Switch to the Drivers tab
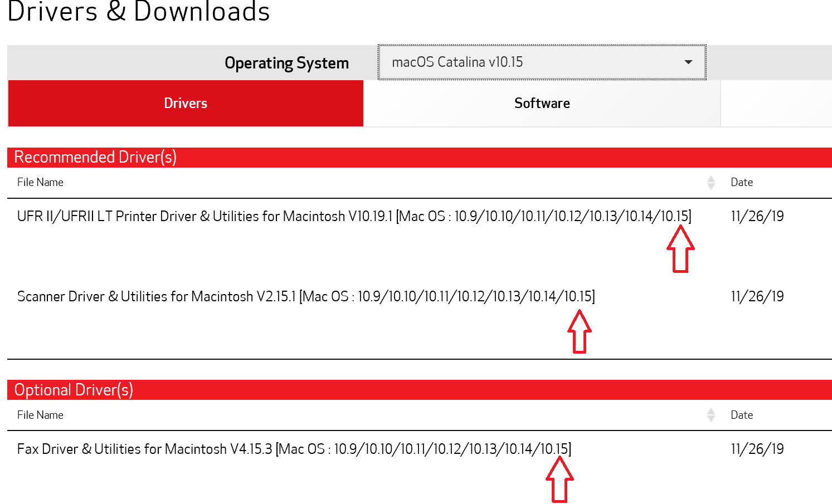832x504 pixels. (186, 104)
